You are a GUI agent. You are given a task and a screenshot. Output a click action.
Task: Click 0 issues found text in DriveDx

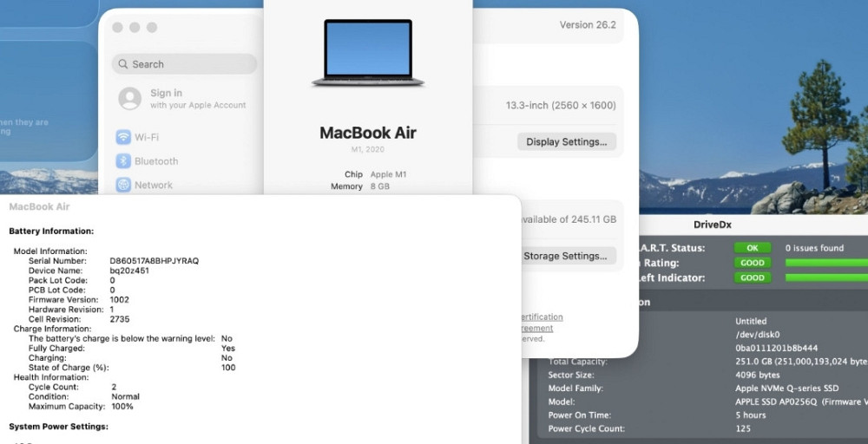[814, 248]
